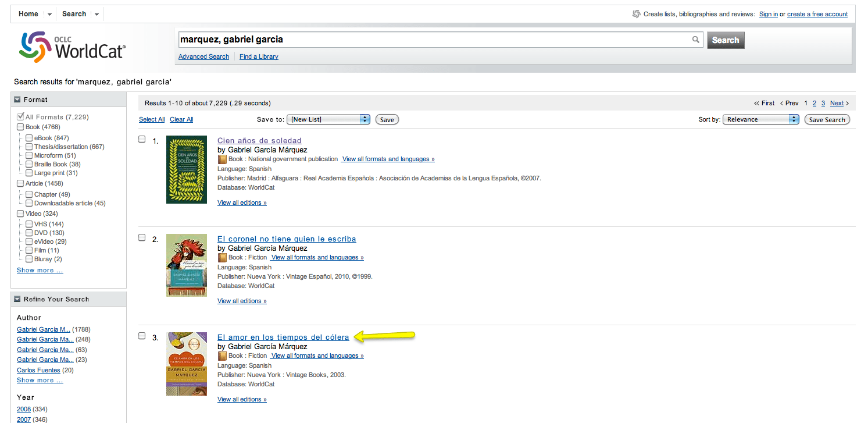Check the Video format checkbox
Viewport: 868px width, 423px height.
click(20, 214)
